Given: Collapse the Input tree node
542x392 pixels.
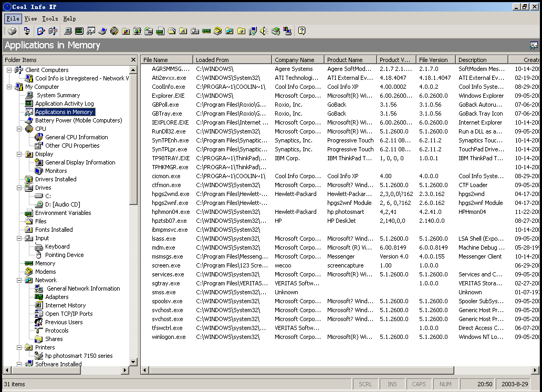Looking at the screenshot, I should click(19, 238).
